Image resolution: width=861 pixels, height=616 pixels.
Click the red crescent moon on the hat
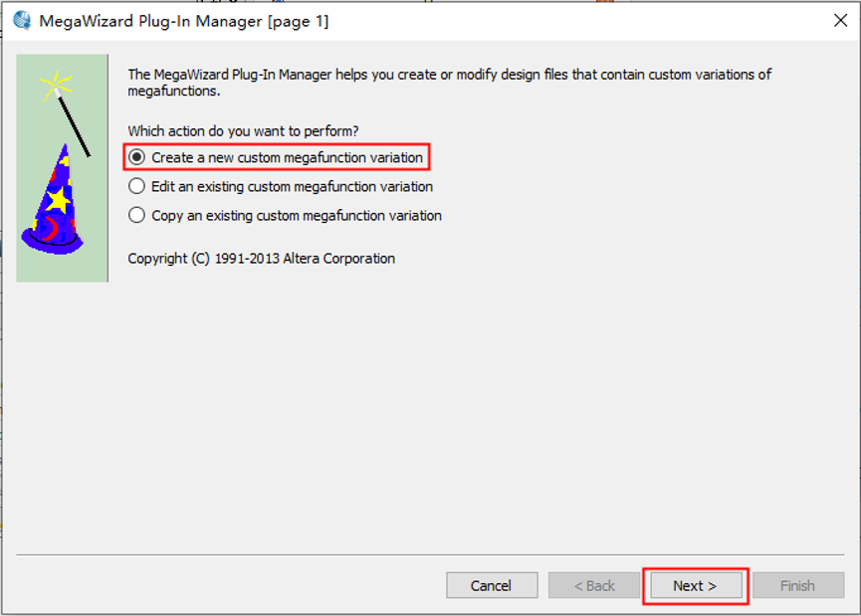pos(49,231)
